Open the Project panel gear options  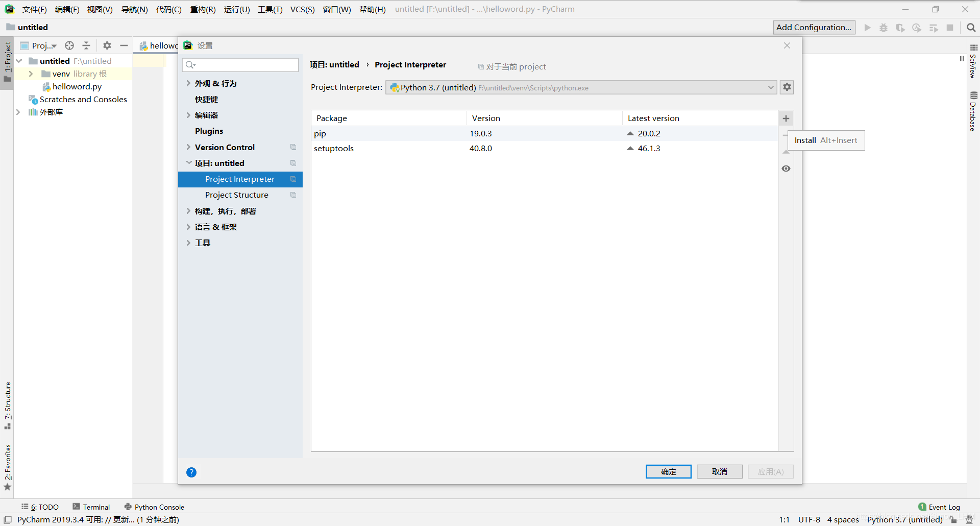point(107,45)
